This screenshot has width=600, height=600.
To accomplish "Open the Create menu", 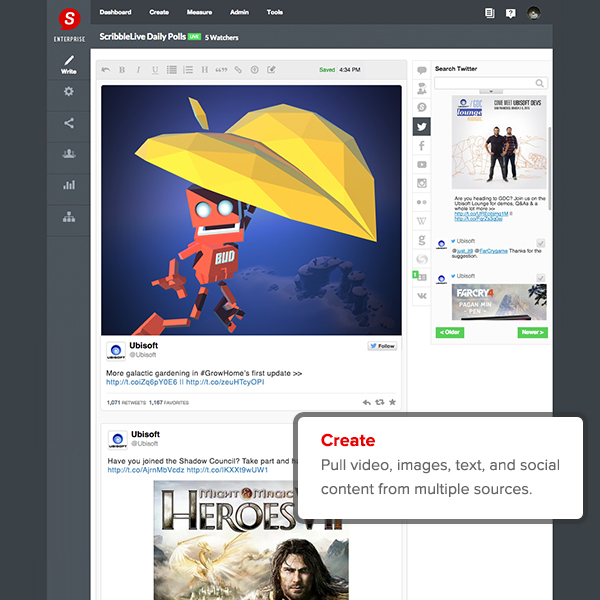I will (x=159, y=12).
